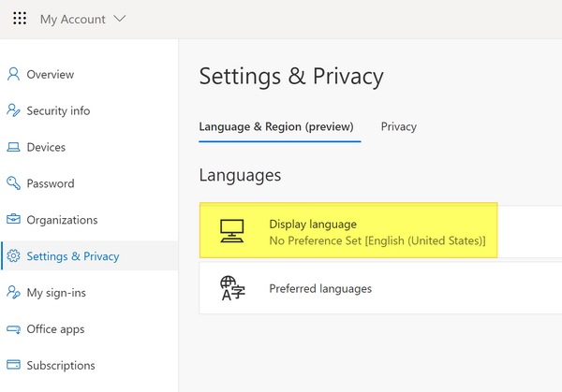Click the Security info icon
Viewport: 562px width, 392px height.
(13, 110)
